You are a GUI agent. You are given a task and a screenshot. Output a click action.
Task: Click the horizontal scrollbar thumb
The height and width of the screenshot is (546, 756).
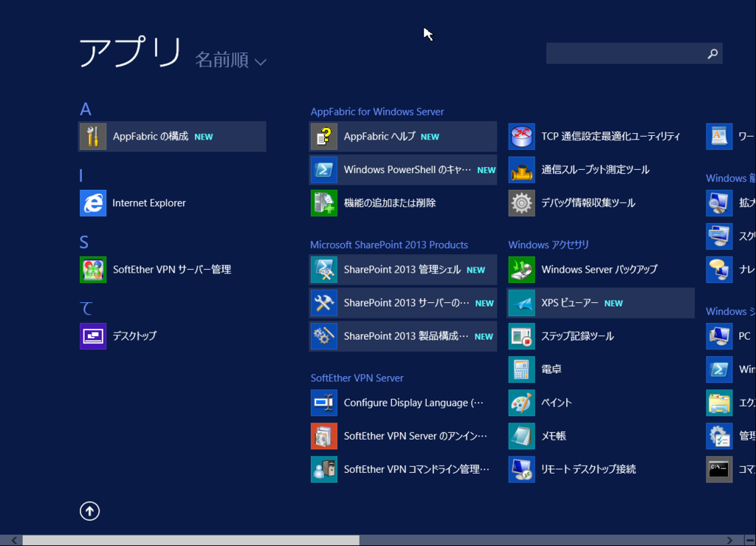(191, 540)
